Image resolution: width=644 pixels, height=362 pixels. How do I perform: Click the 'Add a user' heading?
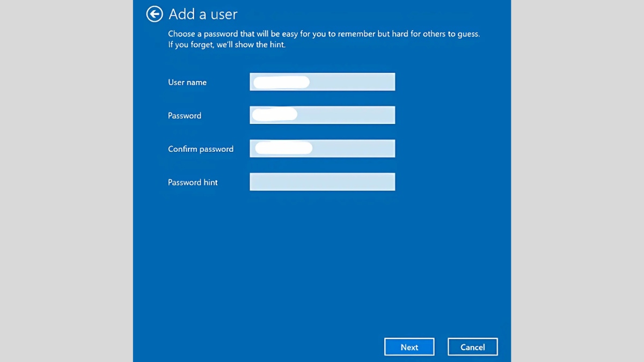click(x=203, y=14)
